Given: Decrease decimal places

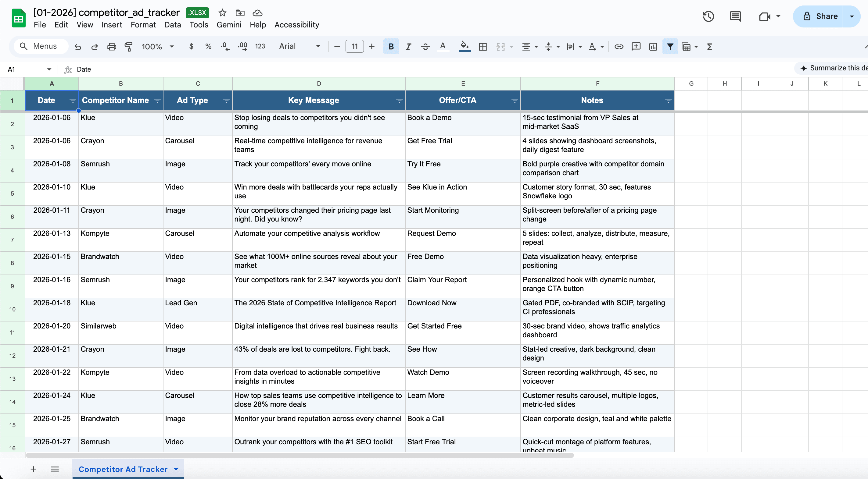Looking at the screenshot, I should (x=225, y=46).
